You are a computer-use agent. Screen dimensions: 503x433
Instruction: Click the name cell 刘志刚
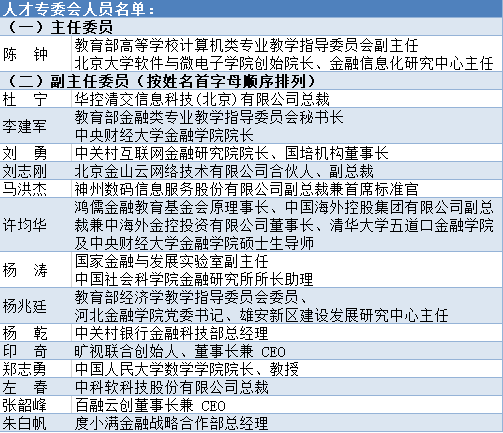coord(36,171)
